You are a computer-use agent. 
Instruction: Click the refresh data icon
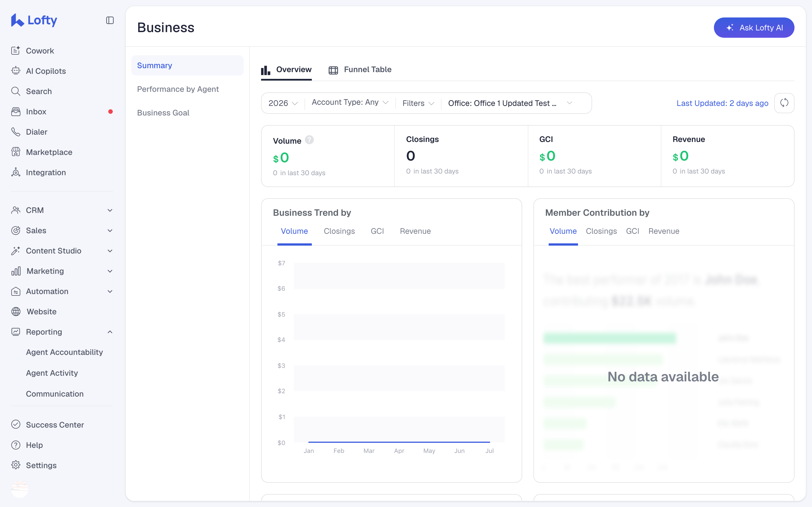784,103
